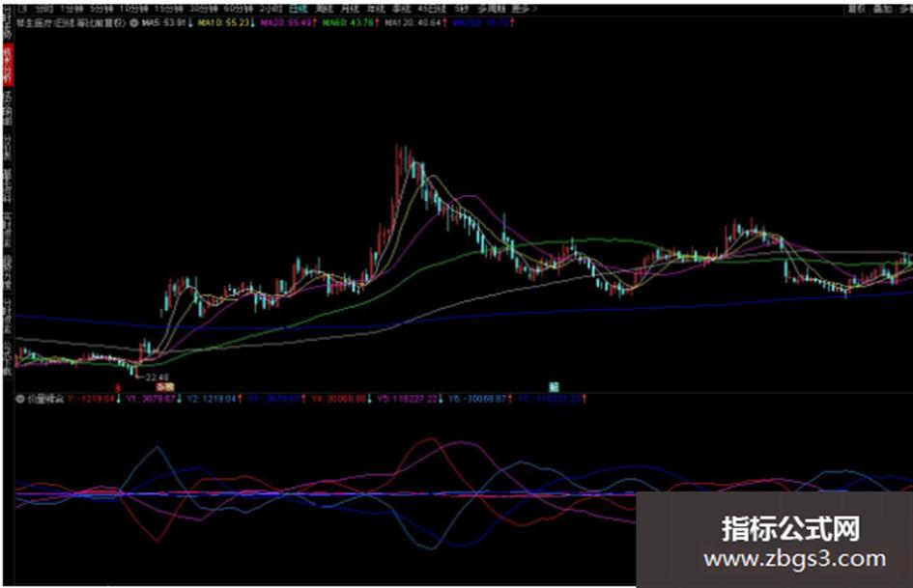Click the MA120: 40.64 label
This screenshot has width=913, height=588.
413,23
